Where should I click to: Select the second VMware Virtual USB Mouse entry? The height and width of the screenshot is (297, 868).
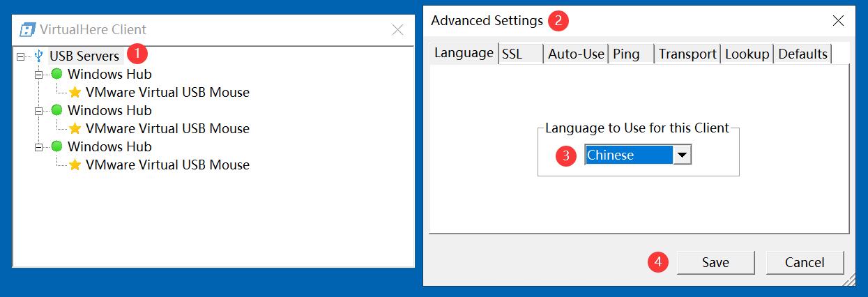[x=167, y=128]
